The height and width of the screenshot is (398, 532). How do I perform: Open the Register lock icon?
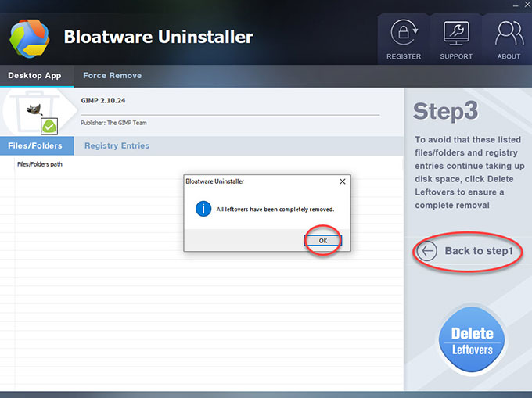tap(404, 33)
